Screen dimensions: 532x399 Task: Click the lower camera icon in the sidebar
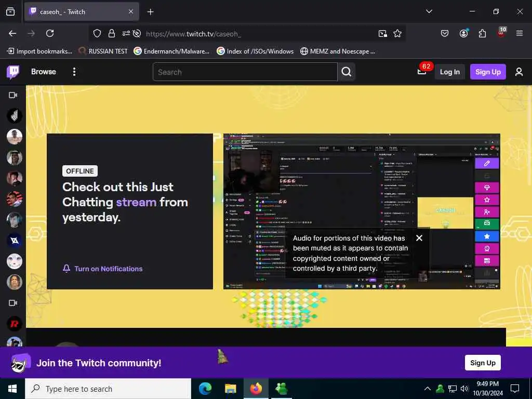pyautogui.click(x=13, y=303)
